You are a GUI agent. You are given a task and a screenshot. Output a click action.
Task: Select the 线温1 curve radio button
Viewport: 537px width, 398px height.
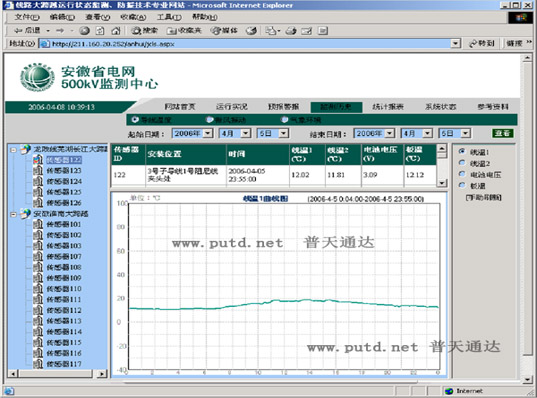(462, 151)
